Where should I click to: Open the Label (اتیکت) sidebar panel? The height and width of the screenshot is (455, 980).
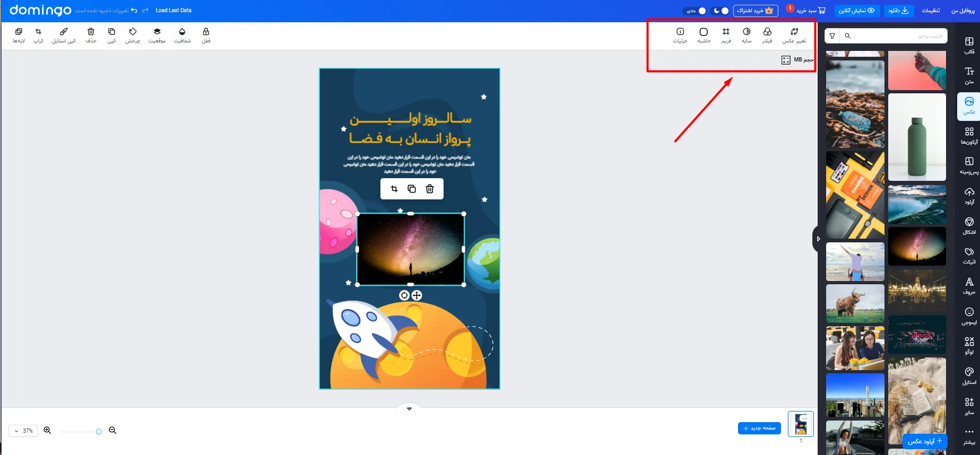click(969, 256)
